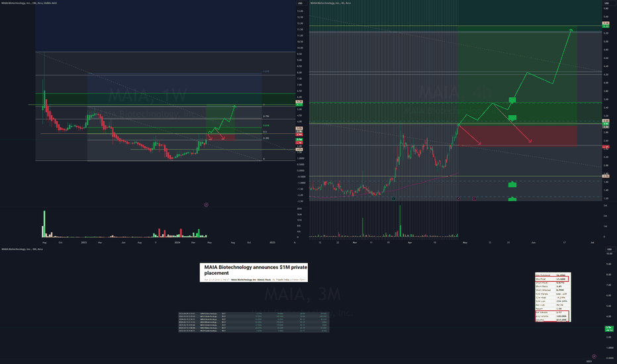The width and height of the screenshot is (617, 364).
Task: Click the 0.786 Fibonacci level label on weekly chart
Action: click(x=266, y=116)
